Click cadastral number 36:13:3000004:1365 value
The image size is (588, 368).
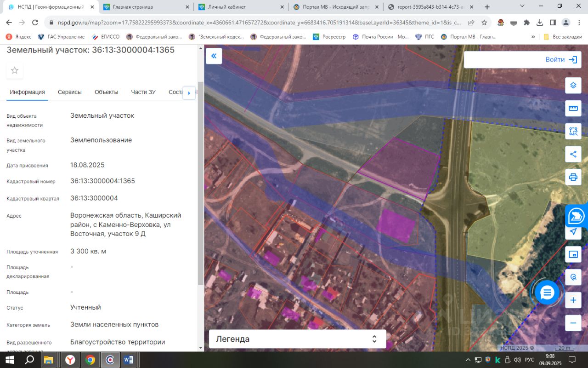tap(102, 181)
